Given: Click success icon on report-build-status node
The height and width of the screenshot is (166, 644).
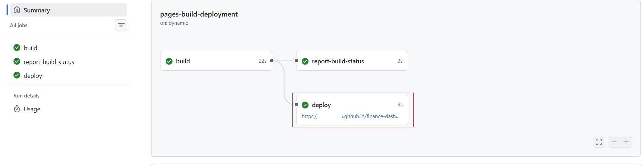Looking at the screenshot, I should (305, 61).
